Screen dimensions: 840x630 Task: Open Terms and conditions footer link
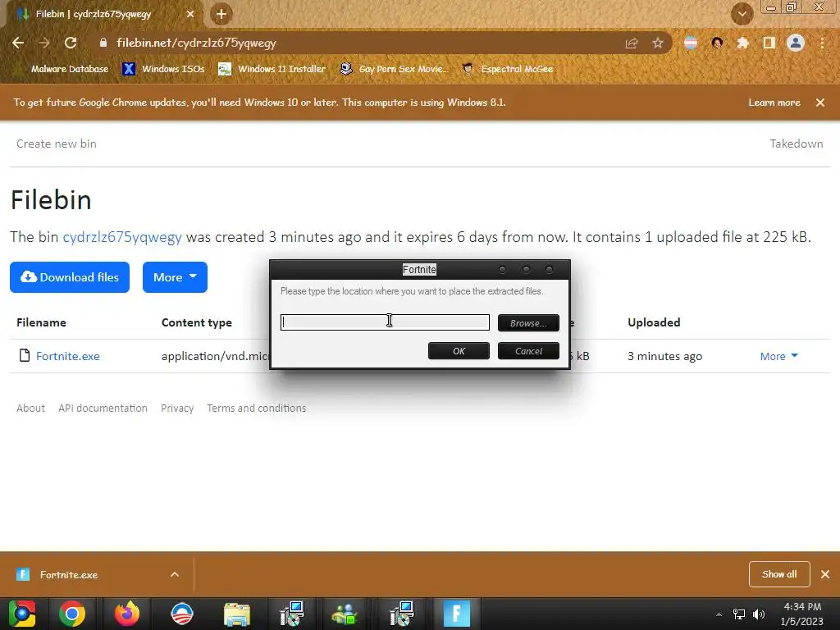(257, 409)
